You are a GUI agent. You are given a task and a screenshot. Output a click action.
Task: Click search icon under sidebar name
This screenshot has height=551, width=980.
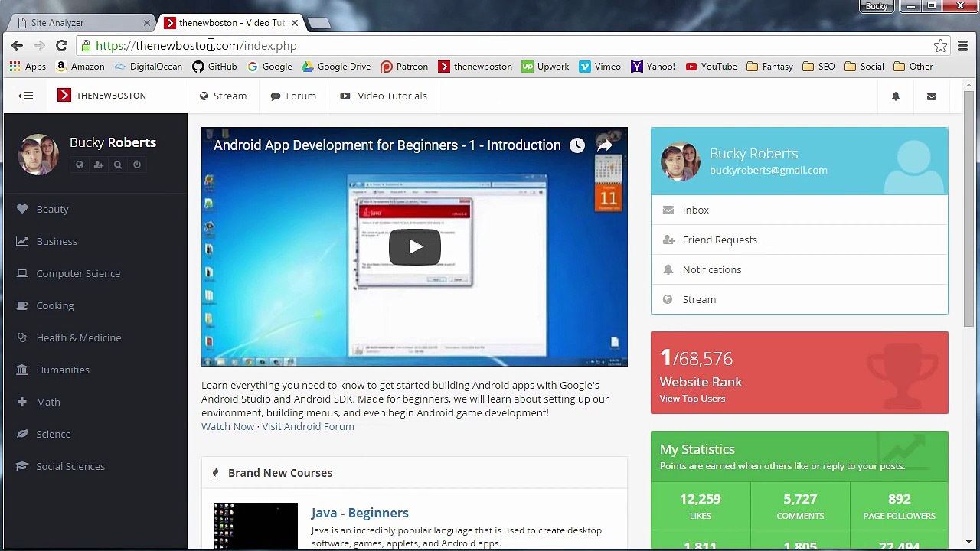pyautogui.click(x=118, y=165)
